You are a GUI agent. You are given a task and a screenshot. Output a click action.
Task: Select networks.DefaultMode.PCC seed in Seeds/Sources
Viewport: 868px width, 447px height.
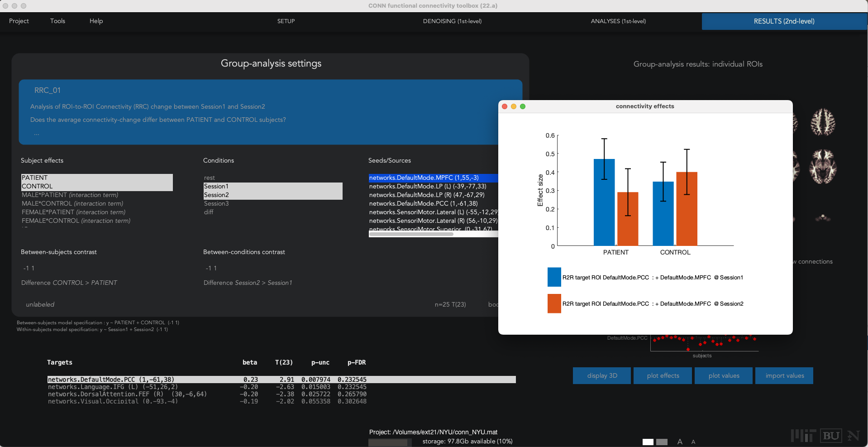(423, 204)
